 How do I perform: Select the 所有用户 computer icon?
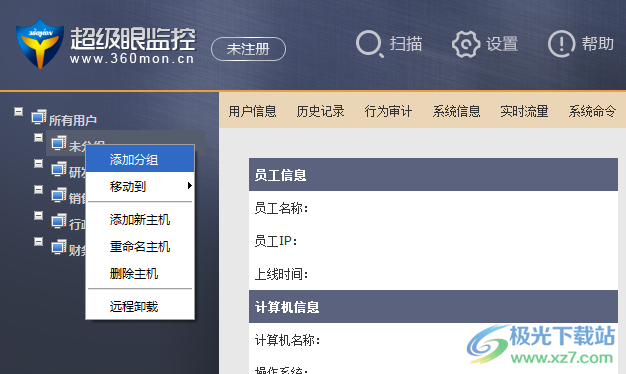point(39,117)
